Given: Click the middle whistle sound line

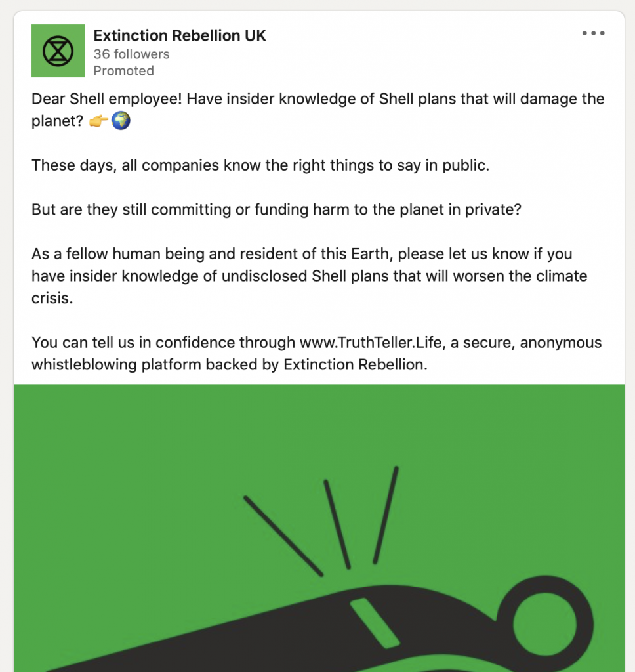Looking at the screenshot, I should point(337,524).
